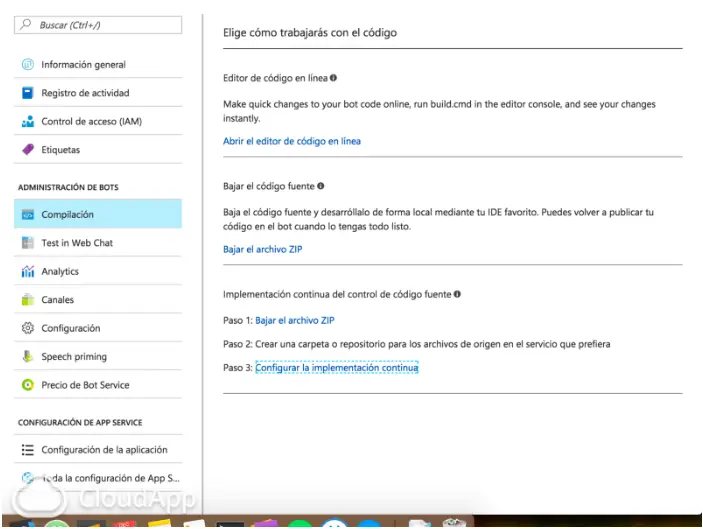Screen dimensions: 703x529
Task: Open the Información general menu item
Action: point(83,65)
